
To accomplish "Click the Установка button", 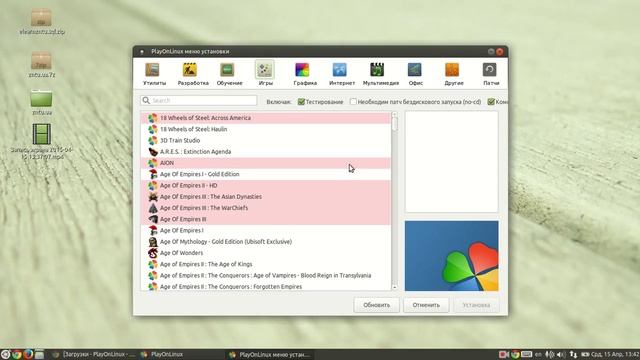I will pos(476,305).
